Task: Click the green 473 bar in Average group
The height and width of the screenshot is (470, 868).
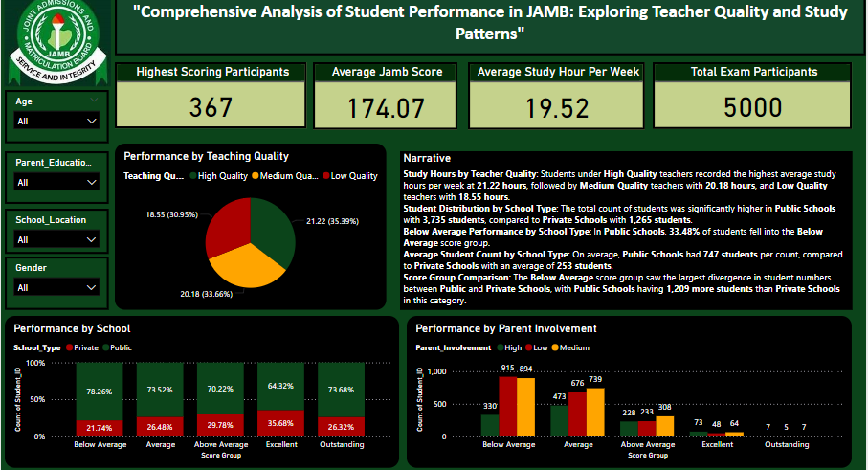Action: [559, 421]
